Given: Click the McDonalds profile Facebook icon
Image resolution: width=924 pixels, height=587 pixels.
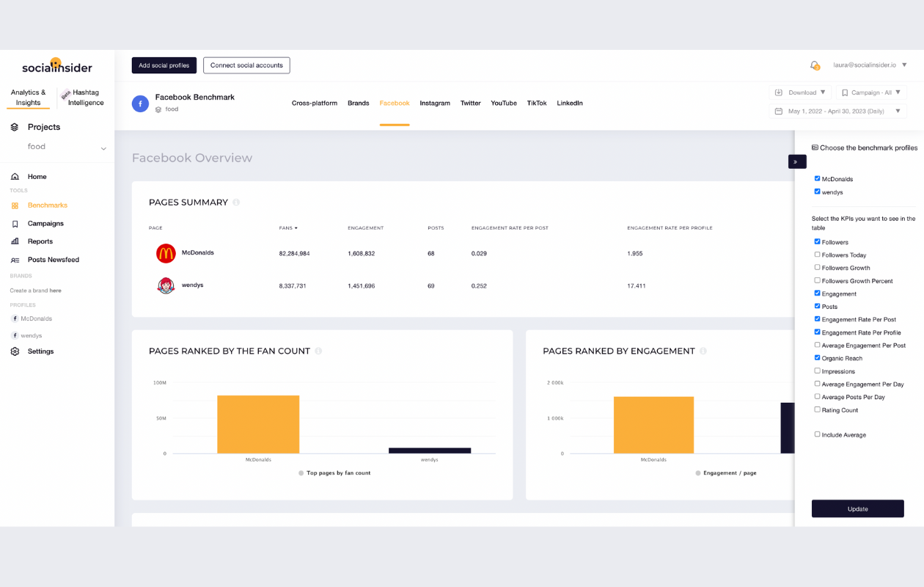Looking at the screenshot, I should [15, 319].
